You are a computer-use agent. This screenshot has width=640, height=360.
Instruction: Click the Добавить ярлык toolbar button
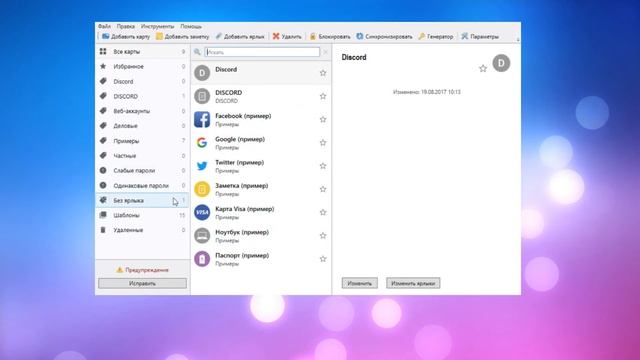pos(240,36)
